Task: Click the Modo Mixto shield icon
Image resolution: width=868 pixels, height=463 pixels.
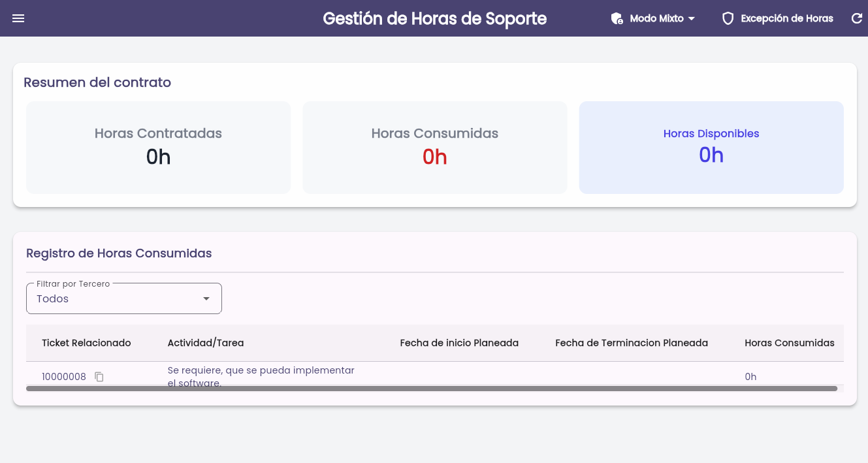Action: (617, 18)
